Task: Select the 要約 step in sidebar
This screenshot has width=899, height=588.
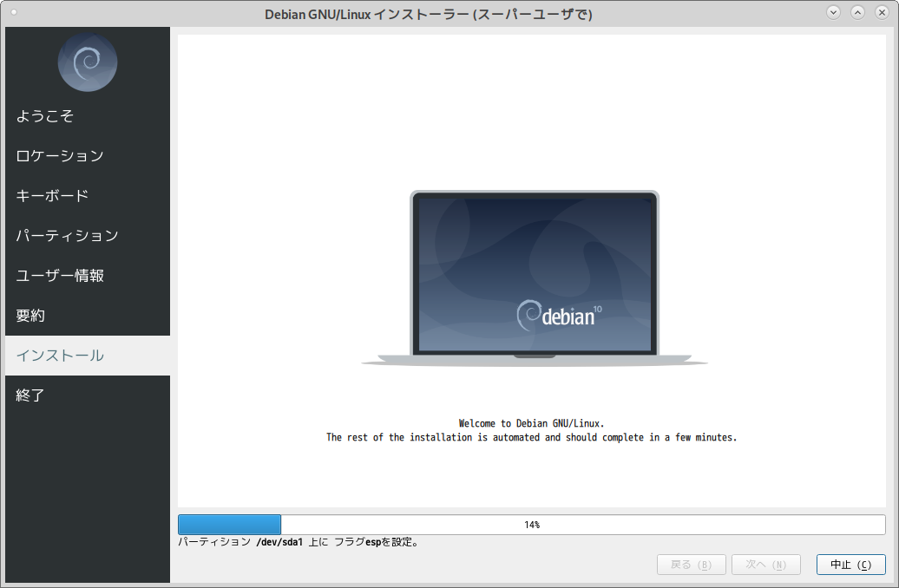Action: (88, 316)
